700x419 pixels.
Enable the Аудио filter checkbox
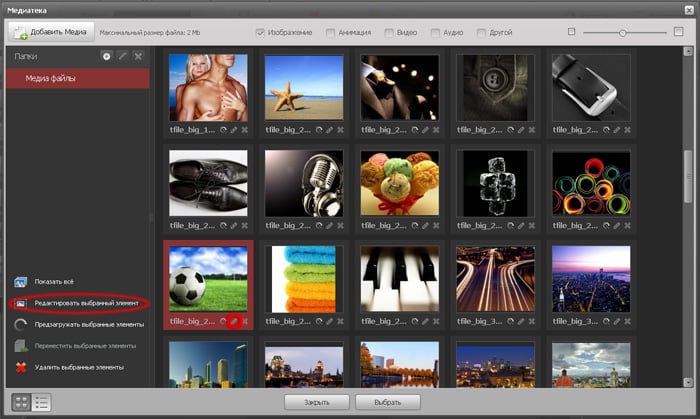point(436,33)
